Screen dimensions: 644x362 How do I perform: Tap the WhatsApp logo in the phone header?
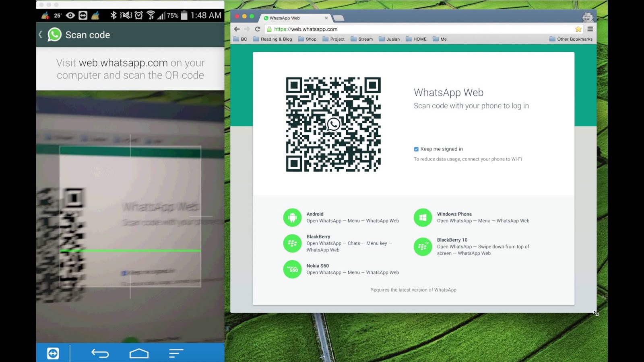(55, 35)
